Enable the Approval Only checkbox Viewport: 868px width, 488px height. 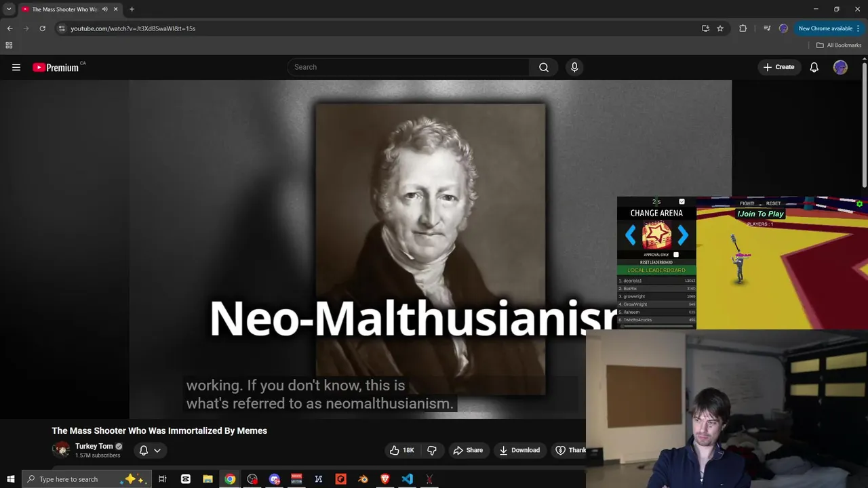coord(676,255)
